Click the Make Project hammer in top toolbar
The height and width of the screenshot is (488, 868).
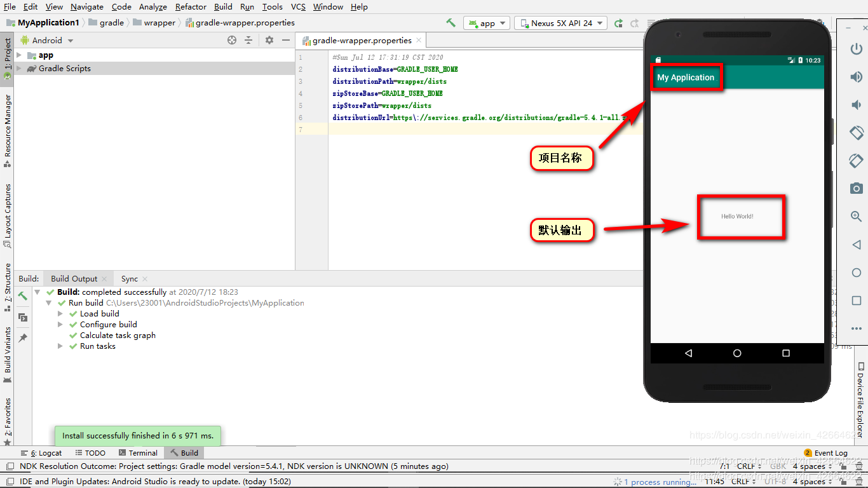point(451,23)
